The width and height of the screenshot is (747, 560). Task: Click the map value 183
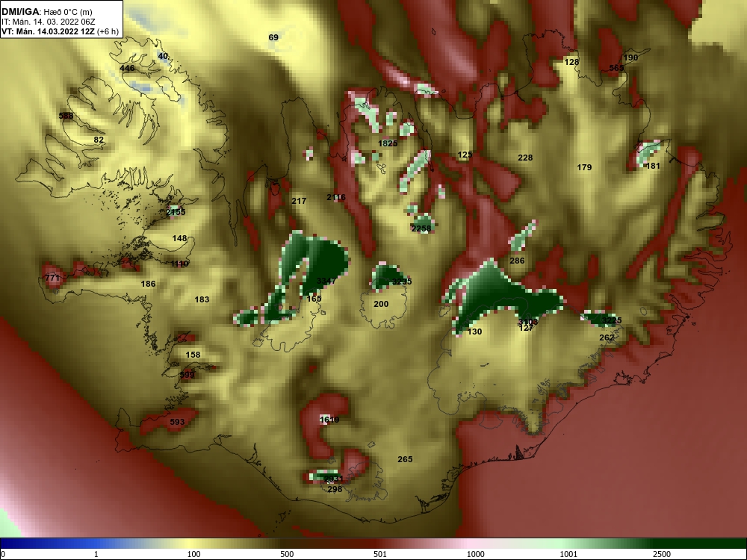(x=202, y=299)
